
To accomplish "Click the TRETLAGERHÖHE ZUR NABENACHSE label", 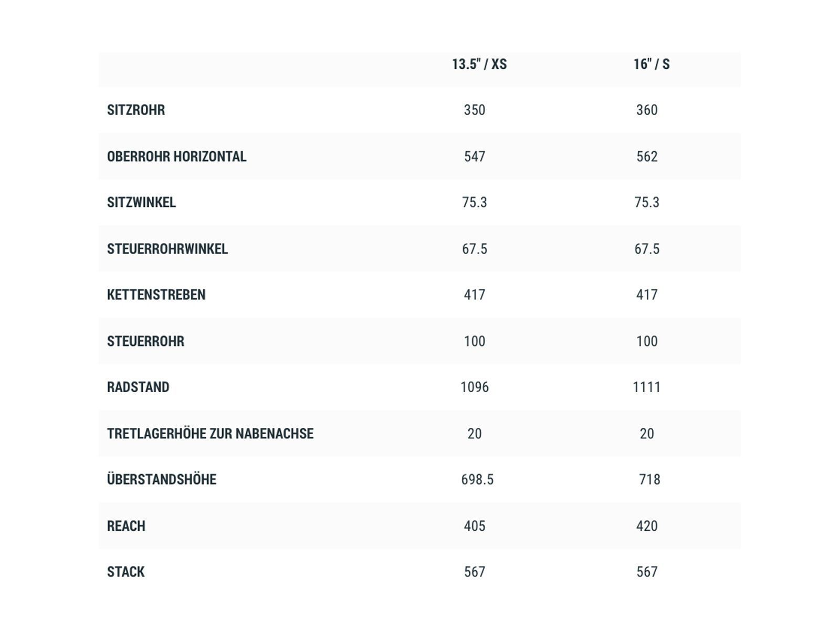I will click(210, 434).
